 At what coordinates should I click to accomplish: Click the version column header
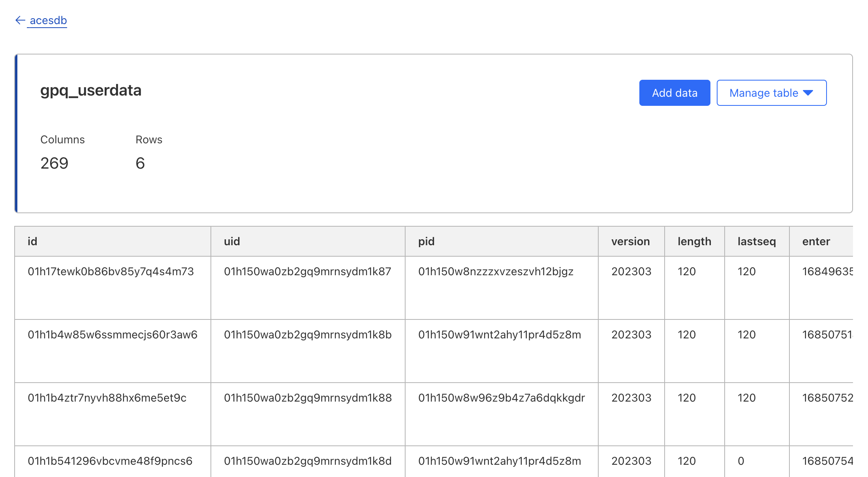(x=630, y=241)
